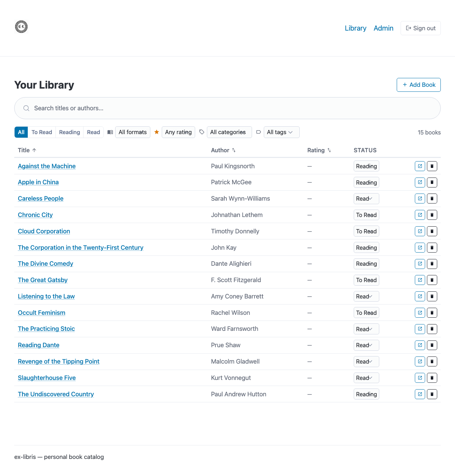Viewport: 455px width, 476px height.
Task: Click the star icon beside the rating filter
Action: (156, 132)
